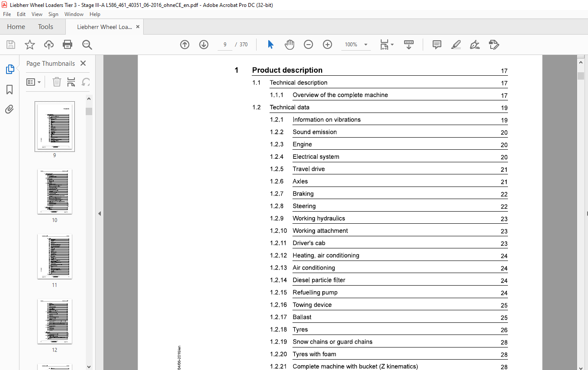This screenshot has width=588, height=370.
Task: Open the fit page width options
Action: [x=386, y=45]
